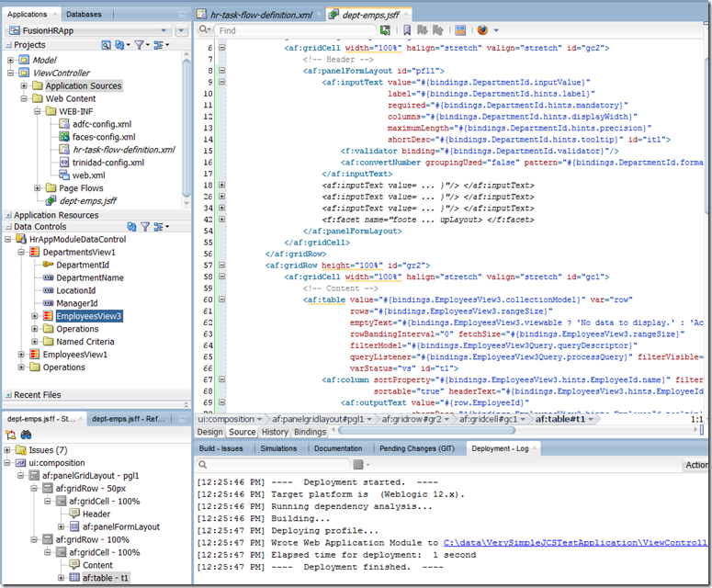Click the Firefox preview-in-browser icon
This screenshot has height=588, width=712.
tap(483, 30)
